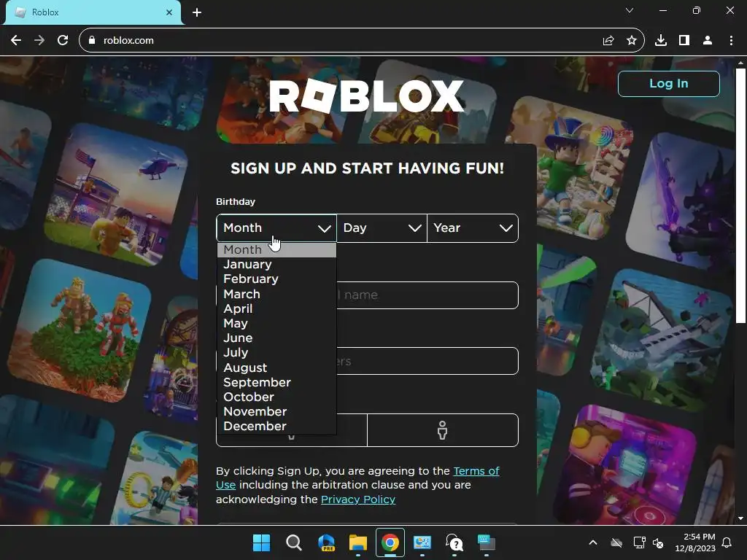
Task: Open the Chrome profile menu
Action: [708, 41]
